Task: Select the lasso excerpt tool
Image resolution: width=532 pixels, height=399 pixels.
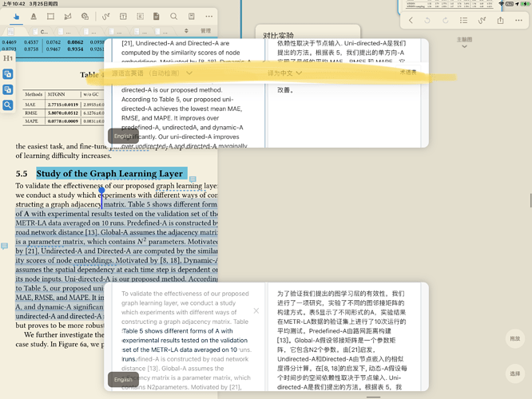Action: pyautogui.click(x=68, y=17)
